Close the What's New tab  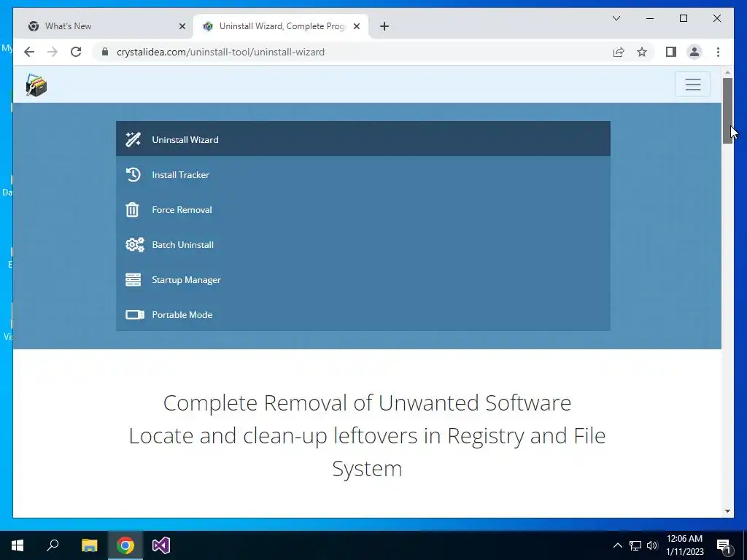coord(182,26)
